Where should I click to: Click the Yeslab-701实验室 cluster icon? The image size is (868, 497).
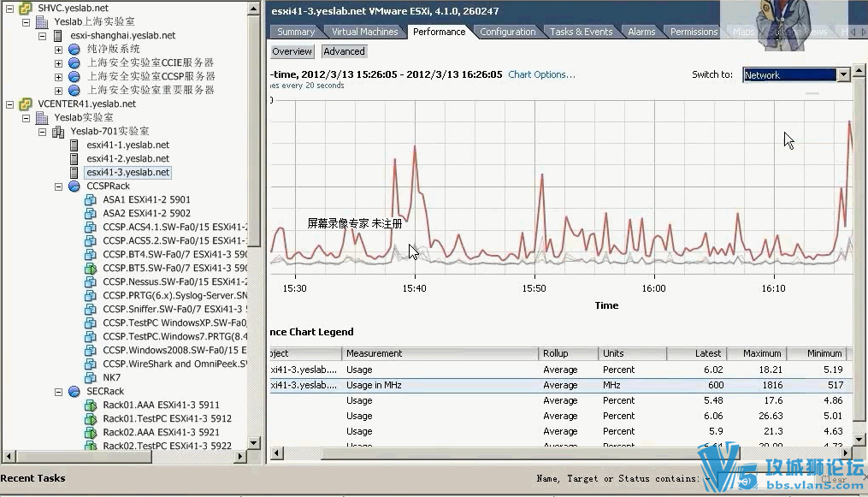[58, 132]
